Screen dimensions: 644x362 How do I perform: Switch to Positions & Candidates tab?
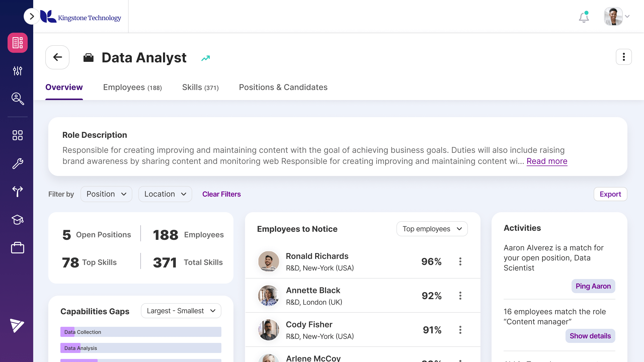point(283,87)
